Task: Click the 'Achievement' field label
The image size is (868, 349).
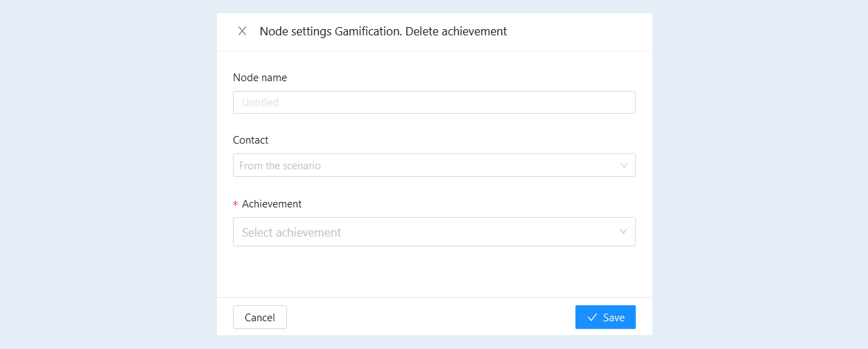Action: tap(272, 204)
